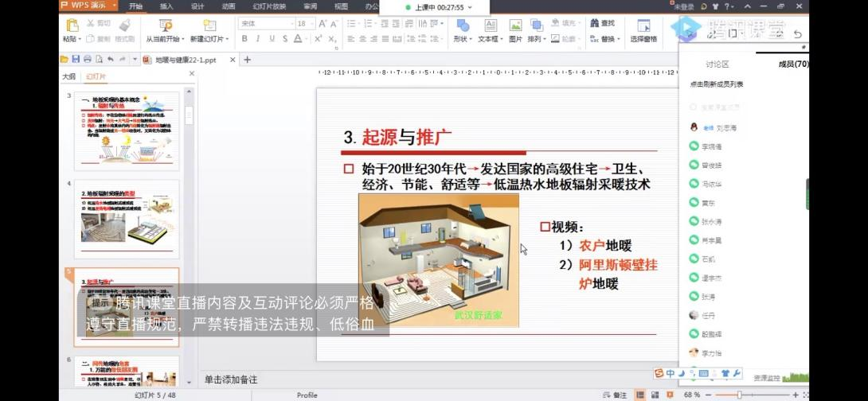Click the Text Box (文本框) icon
The width and height of the screenshot is (868, 401).
click(x=490, y=27)
